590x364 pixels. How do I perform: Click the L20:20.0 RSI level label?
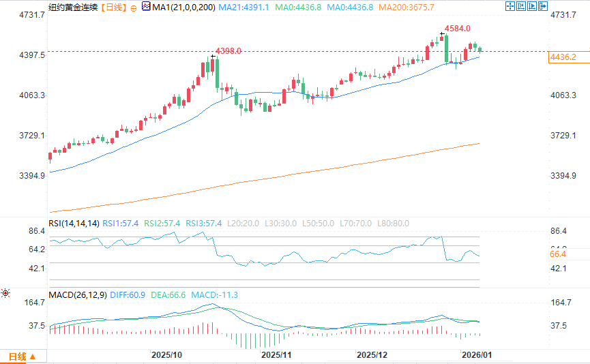click(243, 224)
